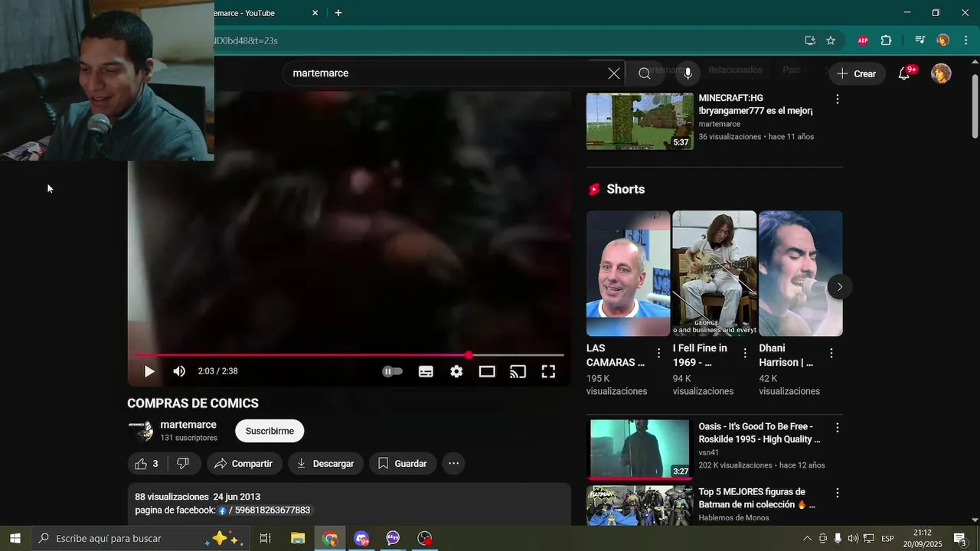Enter fullscreen mode in the player
The width and height of the screenshot is (980, 551).
548,371
